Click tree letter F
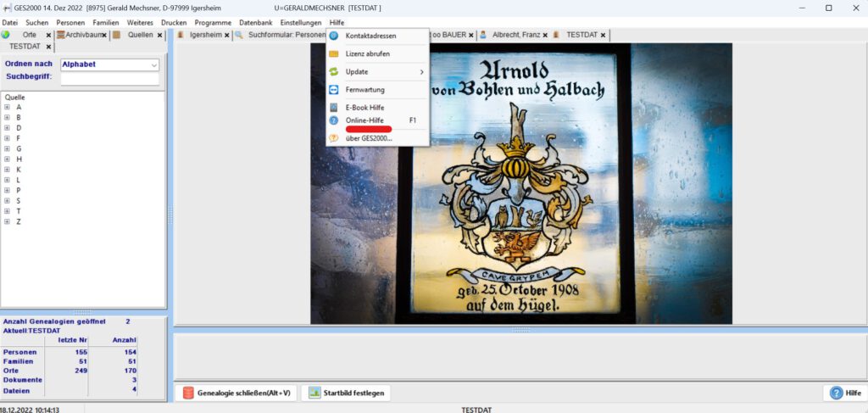Viewport: 868px width, 413px height. pos(19,138)
